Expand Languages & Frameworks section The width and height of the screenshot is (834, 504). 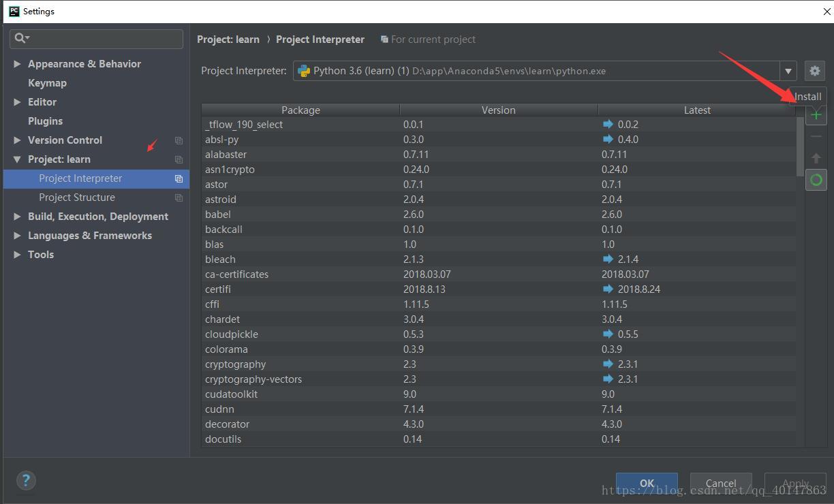click(x=17, y=236)
